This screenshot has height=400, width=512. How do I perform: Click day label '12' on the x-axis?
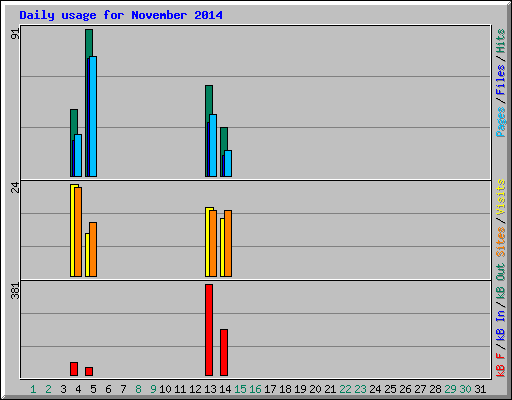(195, 389)
